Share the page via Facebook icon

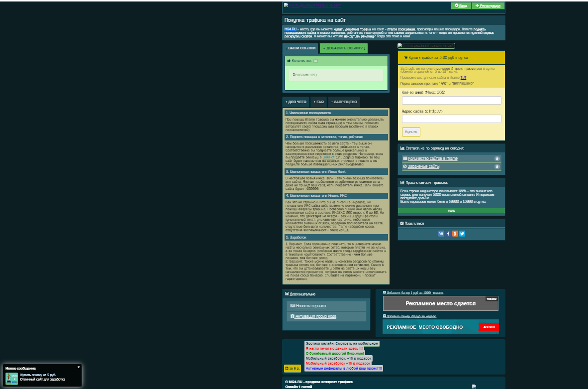pos(448,233)
